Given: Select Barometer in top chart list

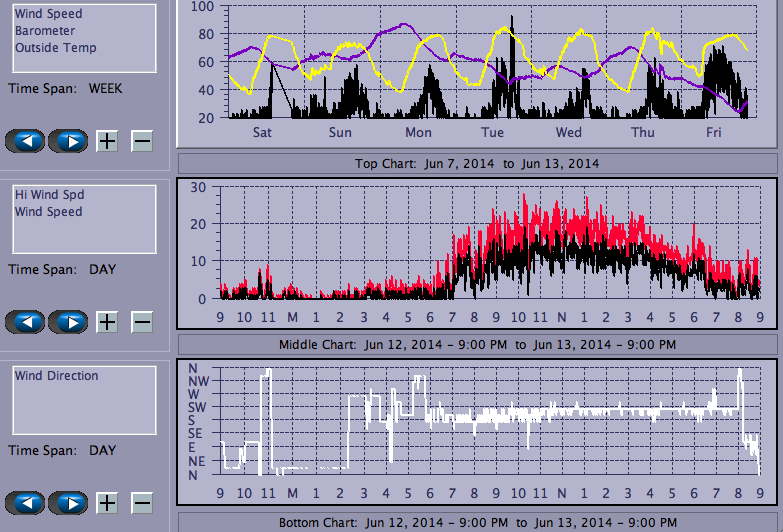Looking at the screenshot, I should [44, 31].
